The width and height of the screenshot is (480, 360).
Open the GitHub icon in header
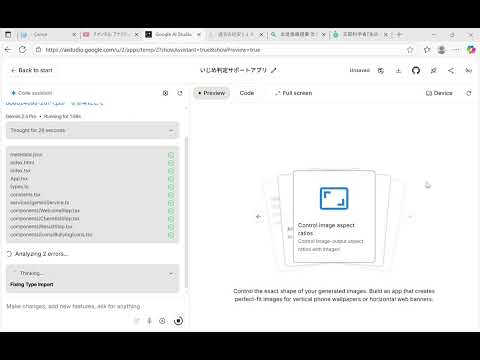[x=416, y=70]
